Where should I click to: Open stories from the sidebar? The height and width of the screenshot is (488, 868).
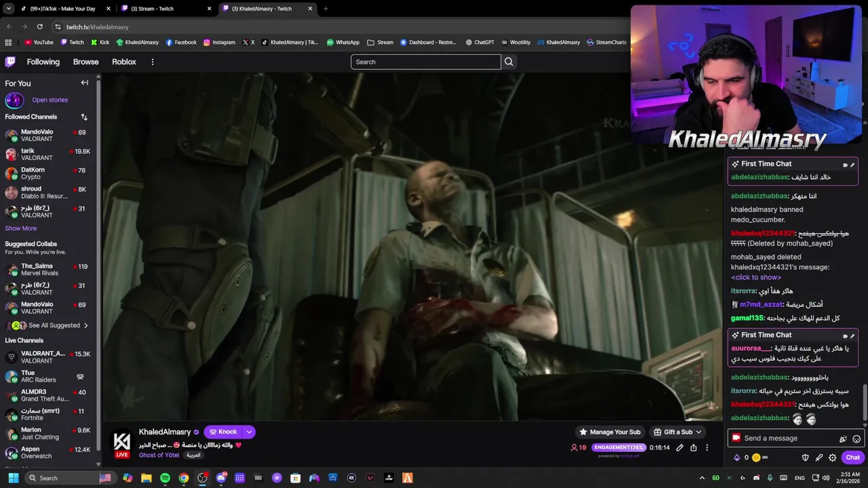coord(50,100)
